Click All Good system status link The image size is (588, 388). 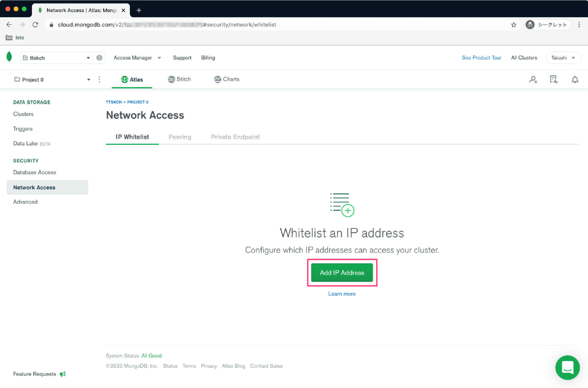tap(151, 356)
